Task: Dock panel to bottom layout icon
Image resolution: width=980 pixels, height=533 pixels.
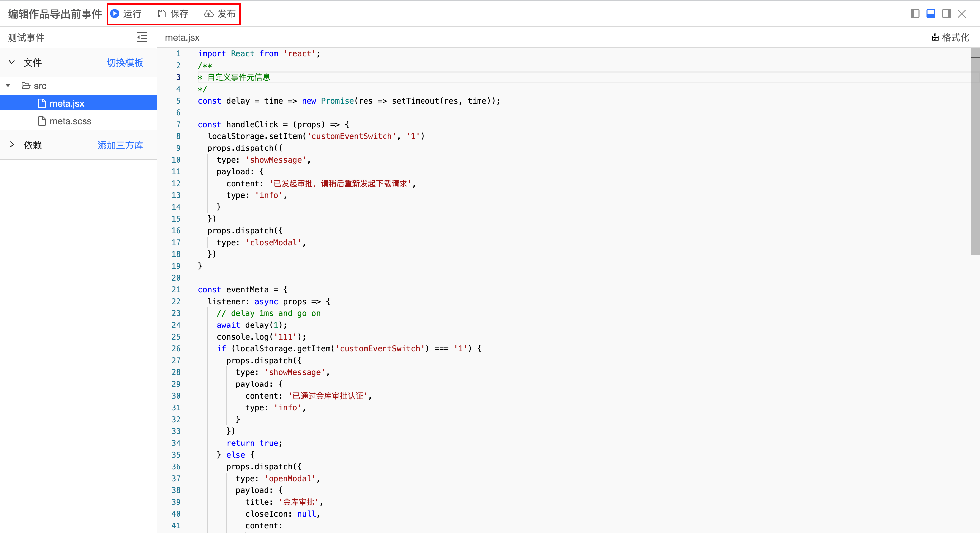Action: (931, 14)
